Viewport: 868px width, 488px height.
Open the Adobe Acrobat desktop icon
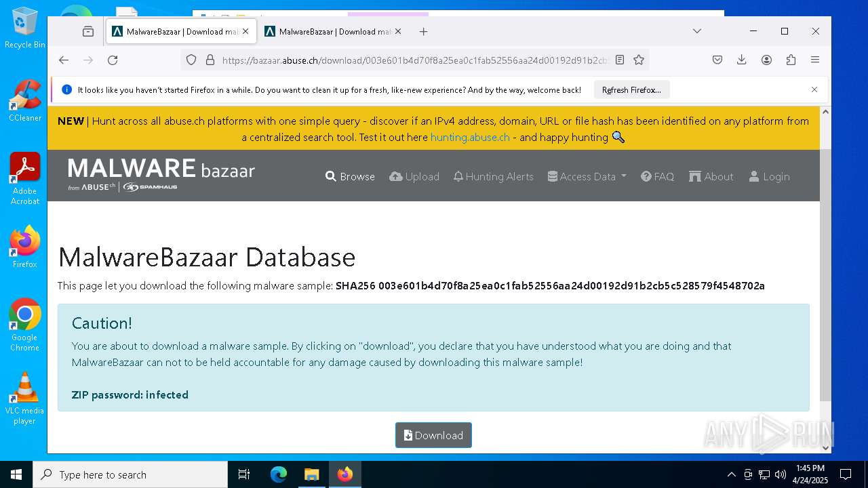click(25, 179)
